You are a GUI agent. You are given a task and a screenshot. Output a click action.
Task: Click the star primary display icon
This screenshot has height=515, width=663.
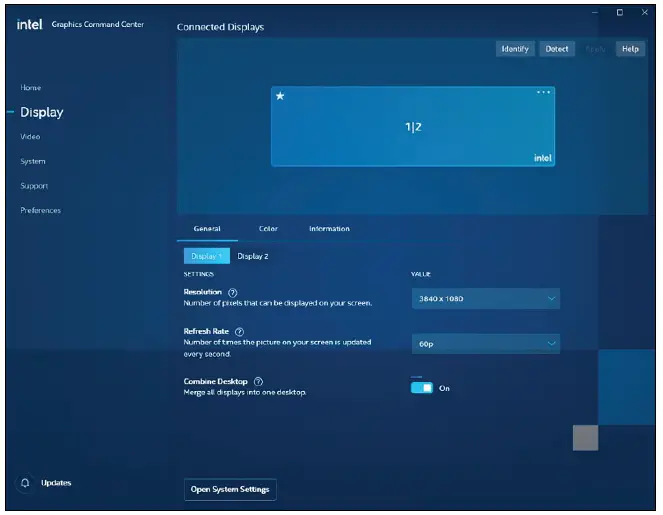pyautogui.click(x=280, y=96)
